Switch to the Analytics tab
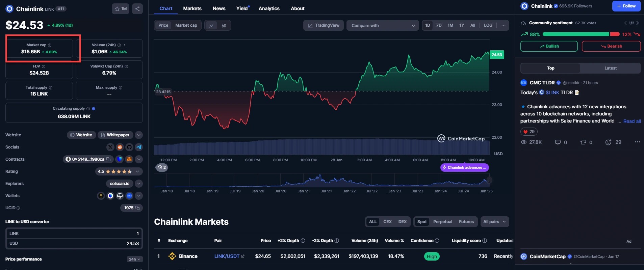Screen dimensions: 644x270 click(x=269, y=8)
